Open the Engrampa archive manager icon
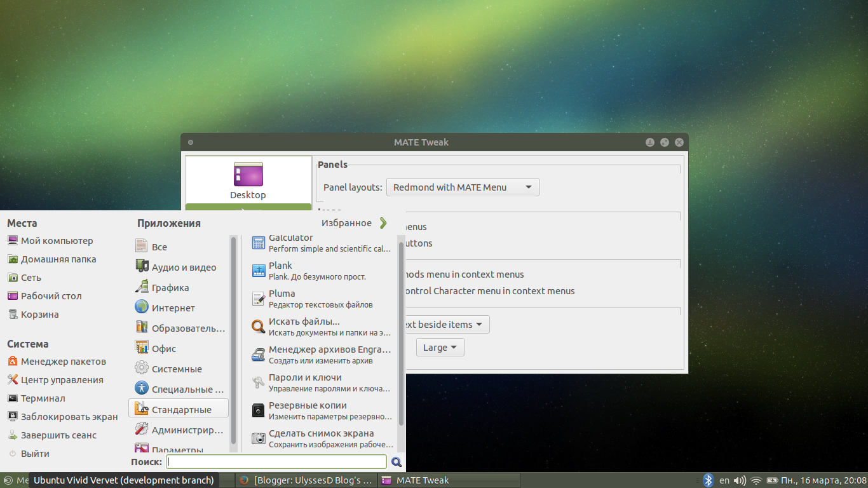Viewport: 868px width, 488px height. click(x=258, y=354)
